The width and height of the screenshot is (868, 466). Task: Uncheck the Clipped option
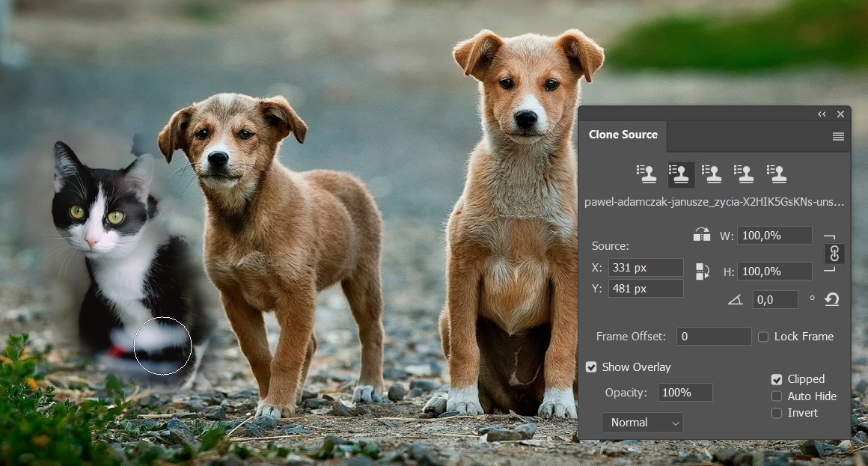[x=776, y=379]
